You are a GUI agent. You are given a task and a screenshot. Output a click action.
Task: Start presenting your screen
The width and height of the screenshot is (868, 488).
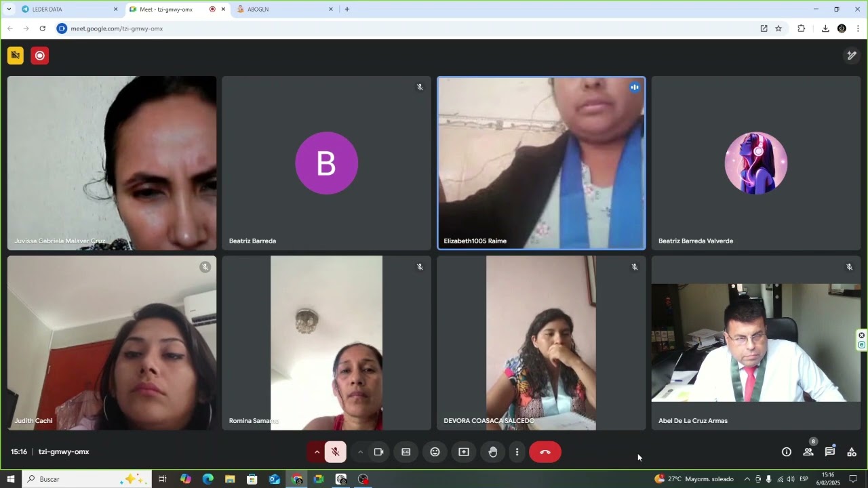coord(464,452)
